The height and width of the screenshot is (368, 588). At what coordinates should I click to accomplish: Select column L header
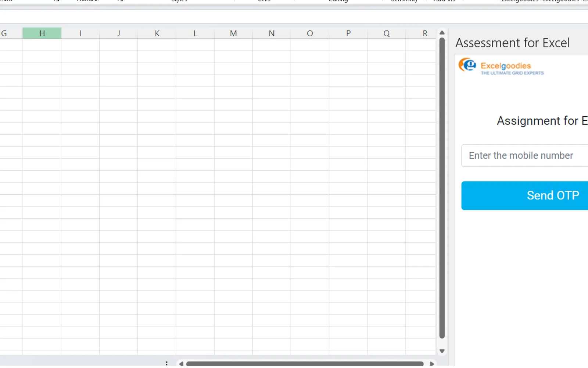pos(195,33)
